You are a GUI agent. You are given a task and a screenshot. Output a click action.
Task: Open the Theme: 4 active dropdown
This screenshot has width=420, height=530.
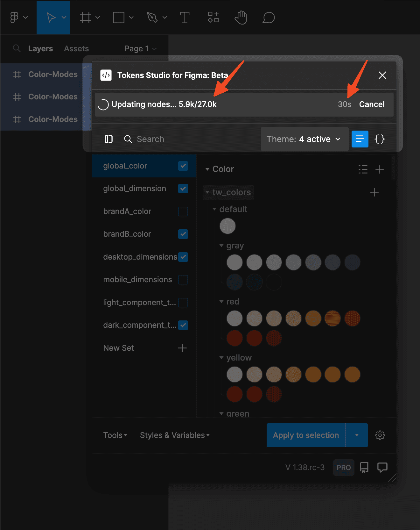point(304,139)
